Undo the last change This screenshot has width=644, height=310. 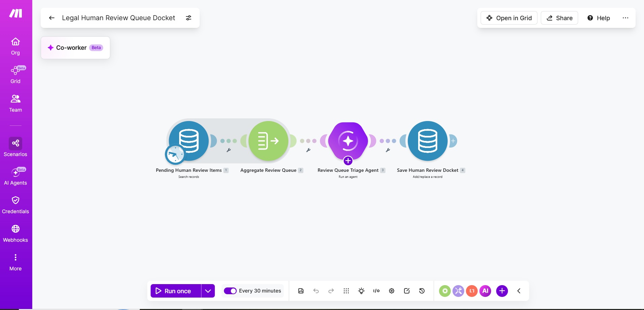[316, 291]
